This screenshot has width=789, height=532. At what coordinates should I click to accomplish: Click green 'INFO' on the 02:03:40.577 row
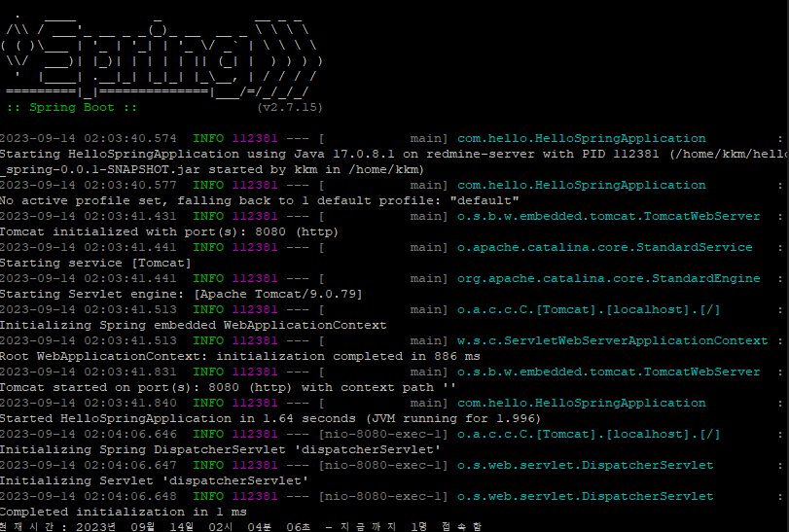pyautogui.click(x=208, y=185)
